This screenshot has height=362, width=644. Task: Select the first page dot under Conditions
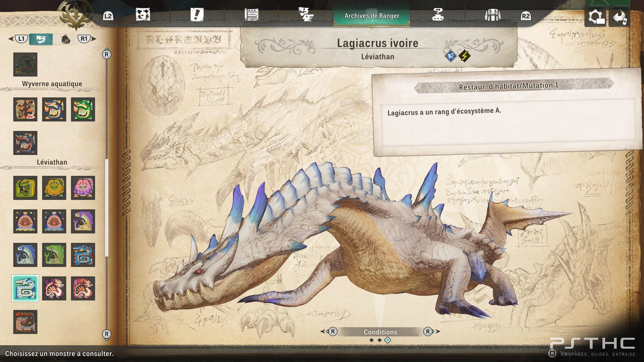pos(371,340)
